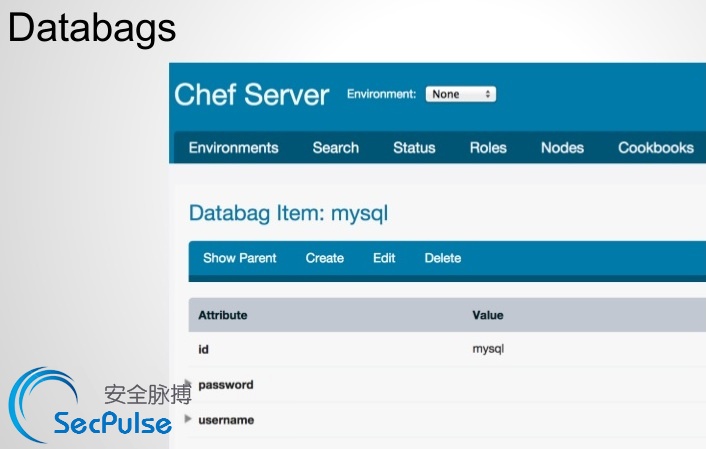Screen dimensions: 706x449
Task: Click the Chef Server title
Action: 251,94
